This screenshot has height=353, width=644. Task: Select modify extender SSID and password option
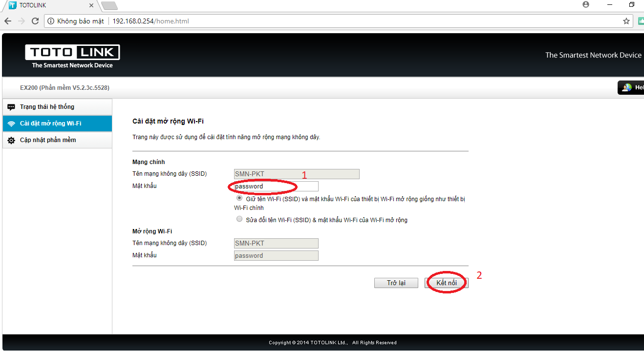click(239, 219)
